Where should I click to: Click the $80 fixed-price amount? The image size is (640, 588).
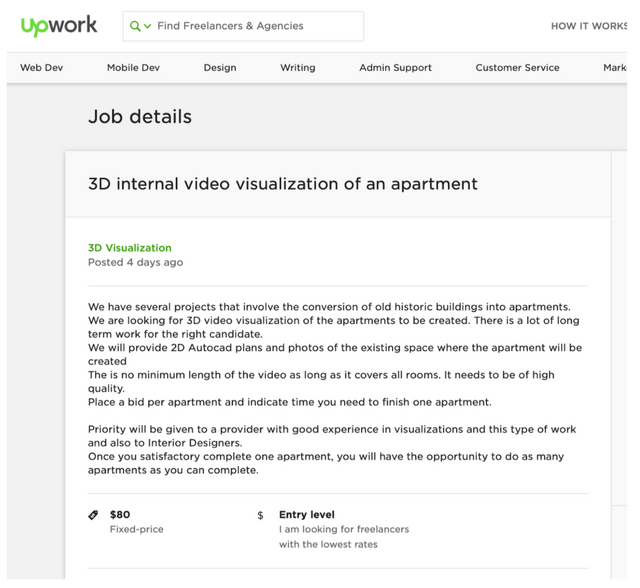coord(120,515)
